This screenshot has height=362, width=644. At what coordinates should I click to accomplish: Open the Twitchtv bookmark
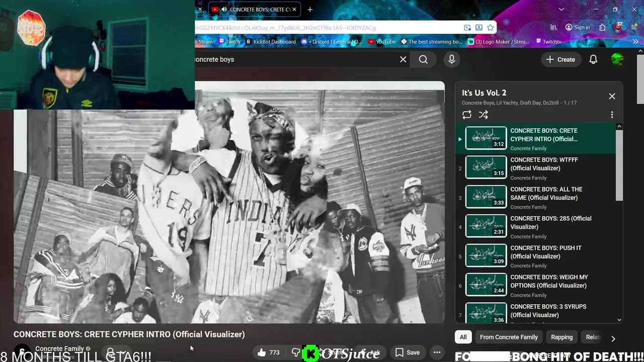548,42
